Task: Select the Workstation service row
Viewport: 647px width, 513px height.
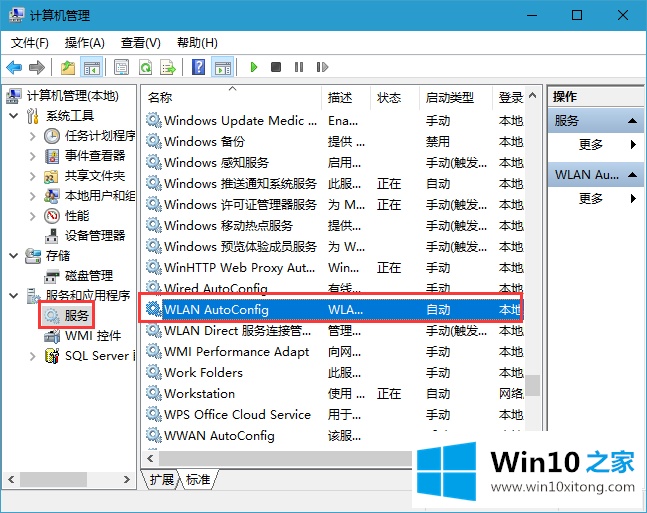Action: [334, 394]
